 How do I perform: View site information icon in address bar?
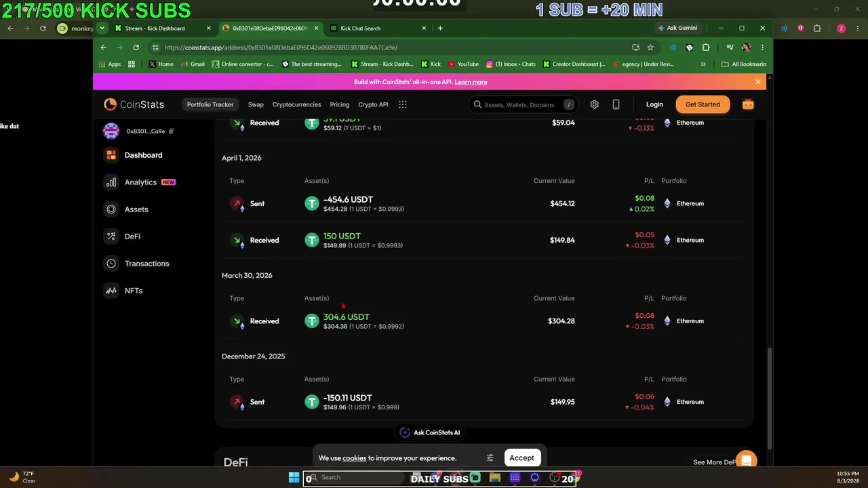pyautogui.click(x=155, y=47)
